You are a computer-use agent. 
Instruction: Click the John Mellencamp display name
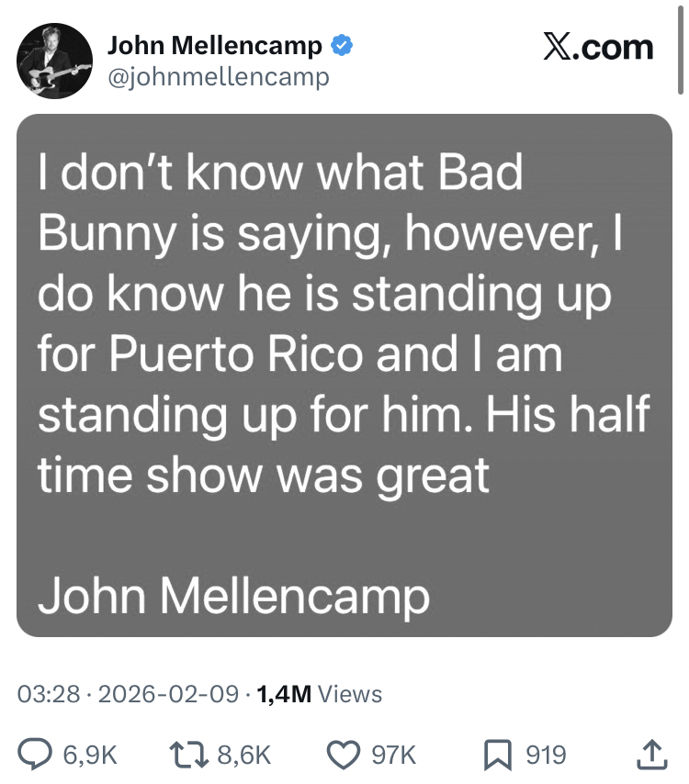215,45
